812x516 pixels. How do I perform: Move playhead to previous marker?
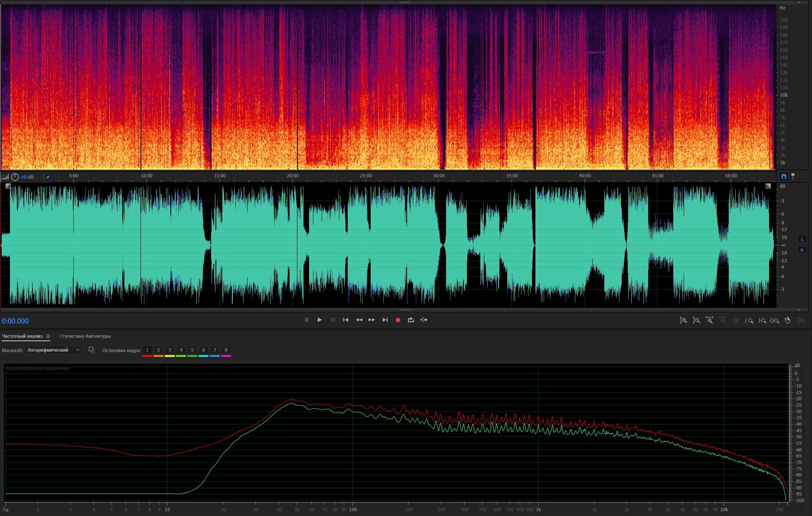(346, 320)
